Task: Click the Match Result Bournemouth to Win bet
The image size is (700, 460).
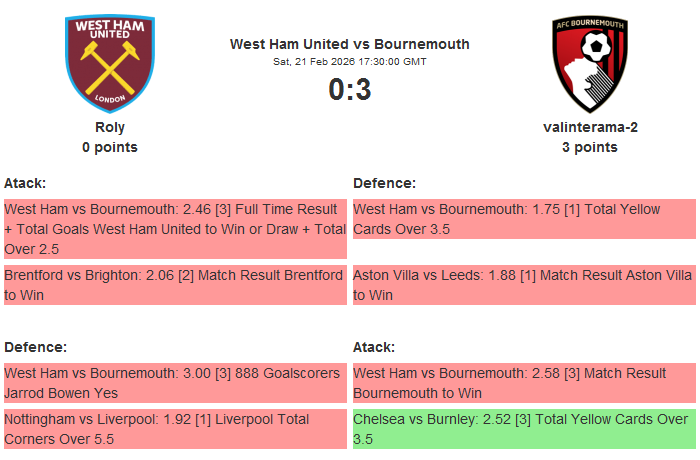Action: 524,383
